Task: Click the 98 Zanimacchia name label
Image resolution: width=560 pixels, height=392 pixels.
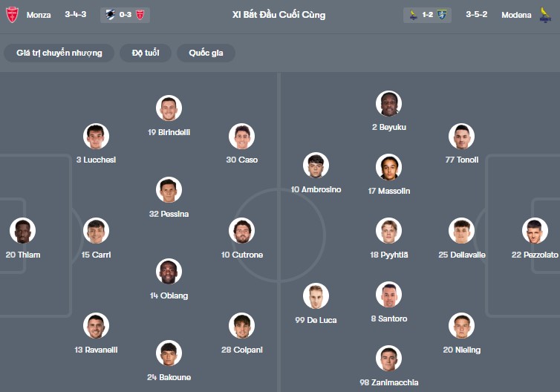Action: click(388, 382)
